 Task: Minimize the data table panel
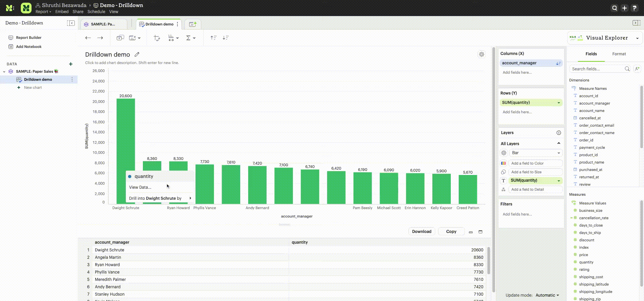[x=471, y=232]
